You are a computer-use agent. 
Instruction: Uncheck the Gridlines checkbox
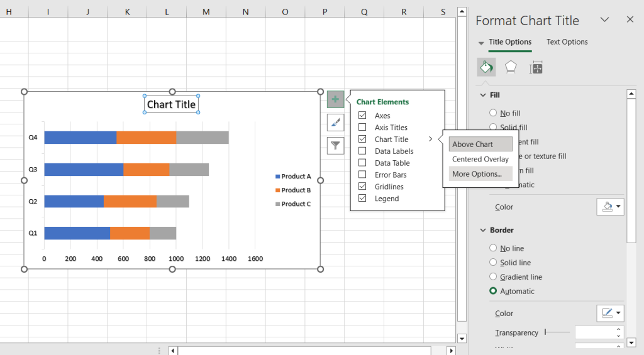(362, 187)
